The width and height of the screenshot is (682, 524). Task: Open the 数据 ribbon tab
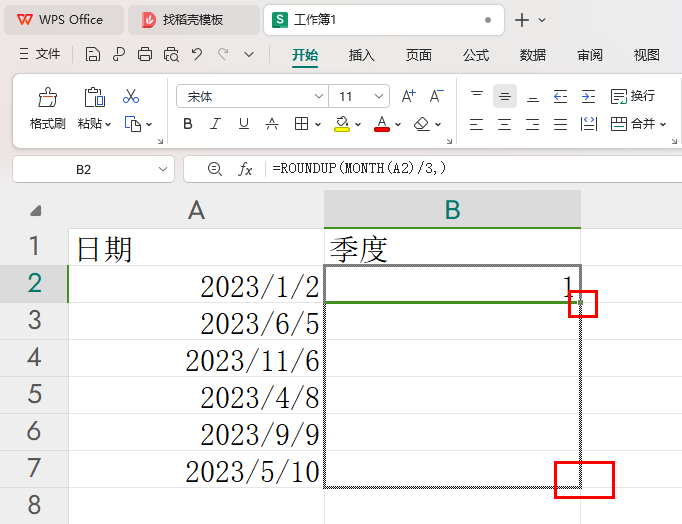click(x=532, y=55)
